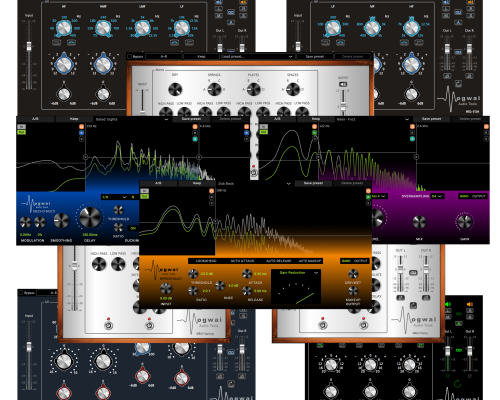Enable AUTO MAKEUP in the orange compressor

click(x=310, y=261)
